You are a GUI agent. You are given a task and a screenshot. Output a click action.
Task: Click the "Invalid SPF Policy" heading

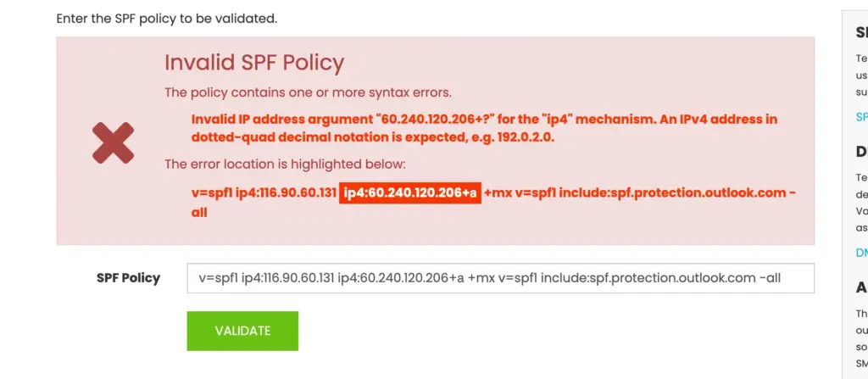pyautogui.click(x=253, y=62)
